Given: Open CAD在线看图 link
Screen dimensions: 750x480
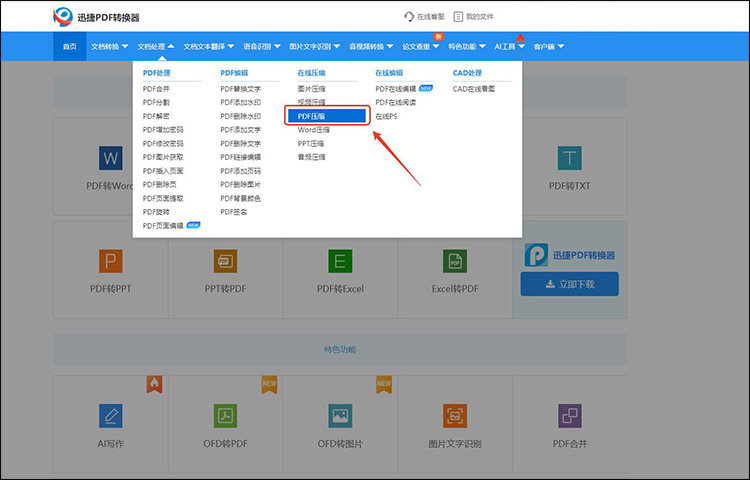Looking at the screenshot, I should [x=474, y=89].
